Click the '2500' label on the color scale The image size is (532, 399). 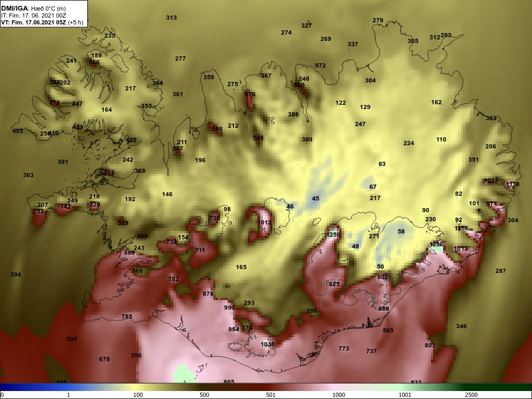tap(471, 395)
